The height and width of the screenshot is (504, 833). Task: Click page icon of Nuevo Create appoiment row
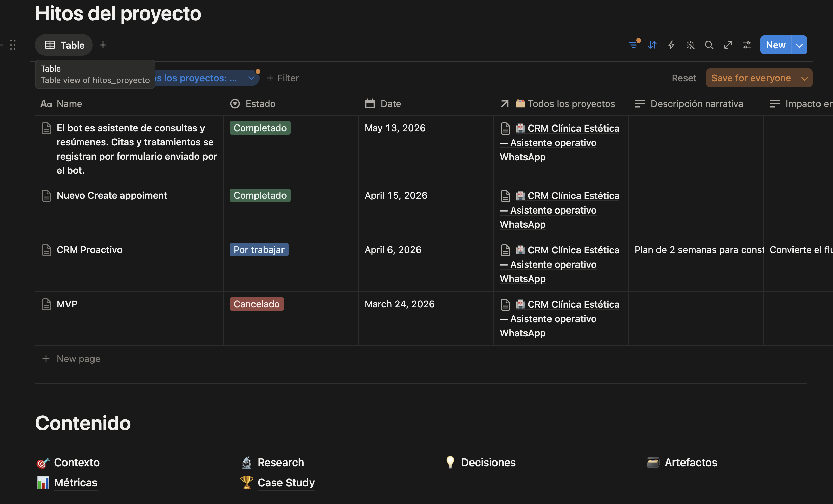(x=46, y=196)
